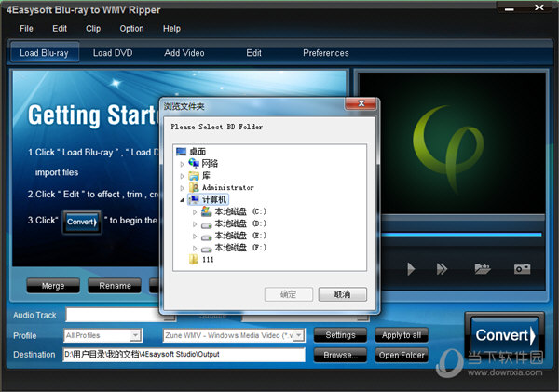Expand the 本地磁盘 (E:) node
This screenshot has height=392, width=559.
coord(195,236)
